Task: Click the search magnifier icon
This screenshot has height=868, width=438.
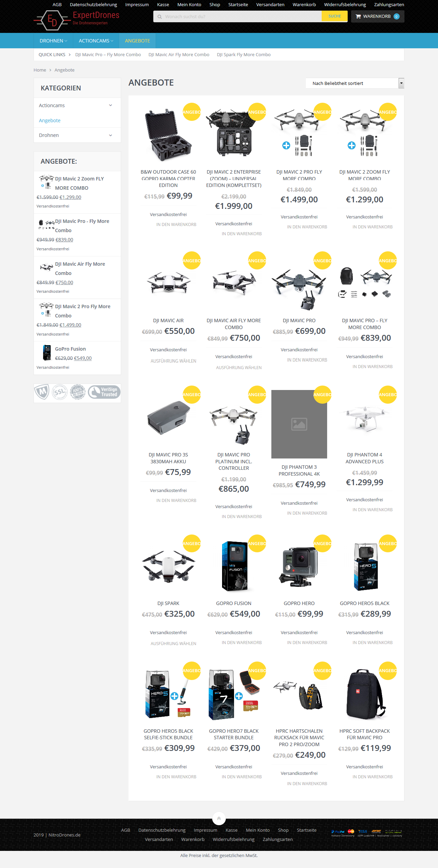Action: 159,16
